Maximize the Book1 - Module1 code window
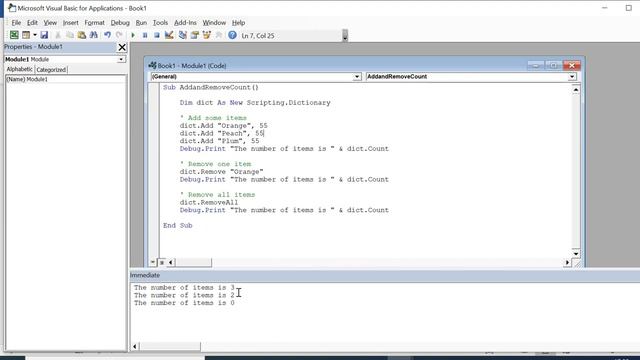 (x=553, y=65)
